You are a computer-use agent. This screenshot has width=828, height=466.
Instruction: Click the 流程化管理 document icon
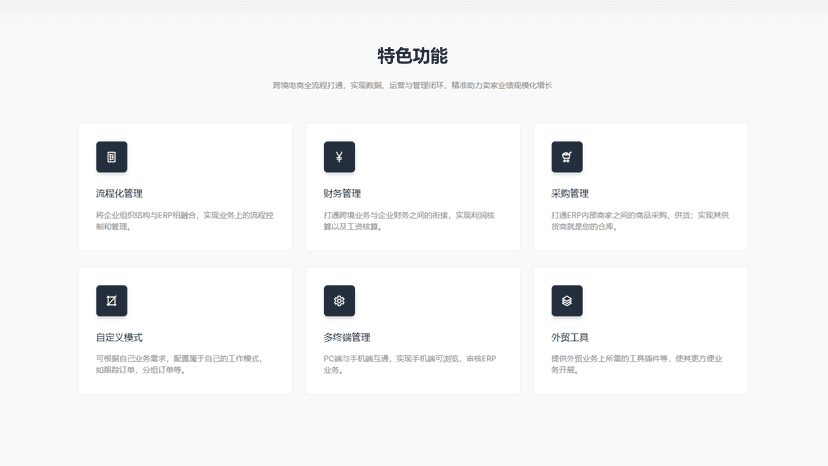[111, 157]
